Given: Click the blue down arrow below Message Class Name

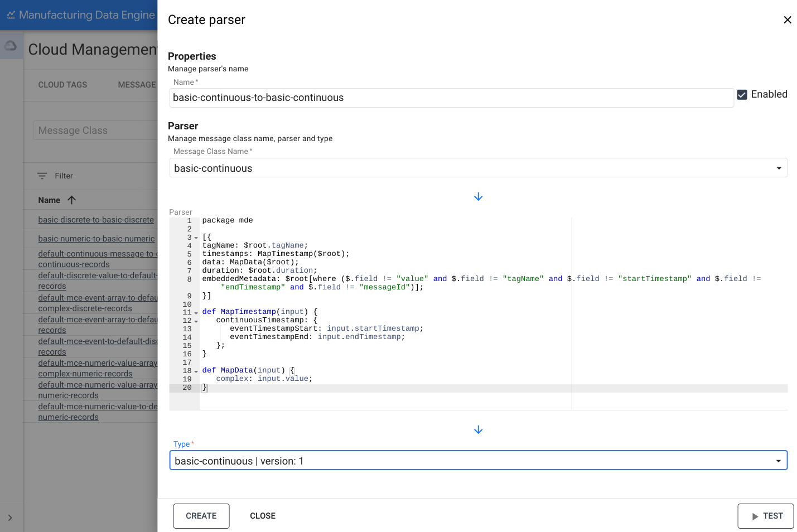Looking at the screenshot, I should pyautogui.click(x=478, y=196).
